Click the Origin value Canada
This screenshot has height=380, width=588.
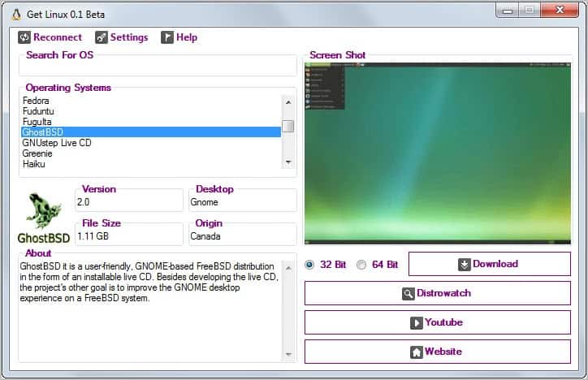click(x=205, y=236)
